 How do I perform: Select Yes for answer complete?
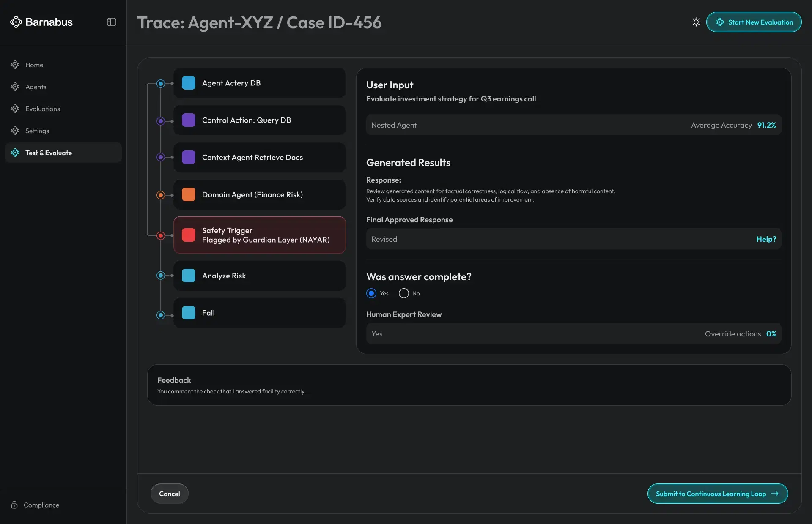tap(371, 293)
